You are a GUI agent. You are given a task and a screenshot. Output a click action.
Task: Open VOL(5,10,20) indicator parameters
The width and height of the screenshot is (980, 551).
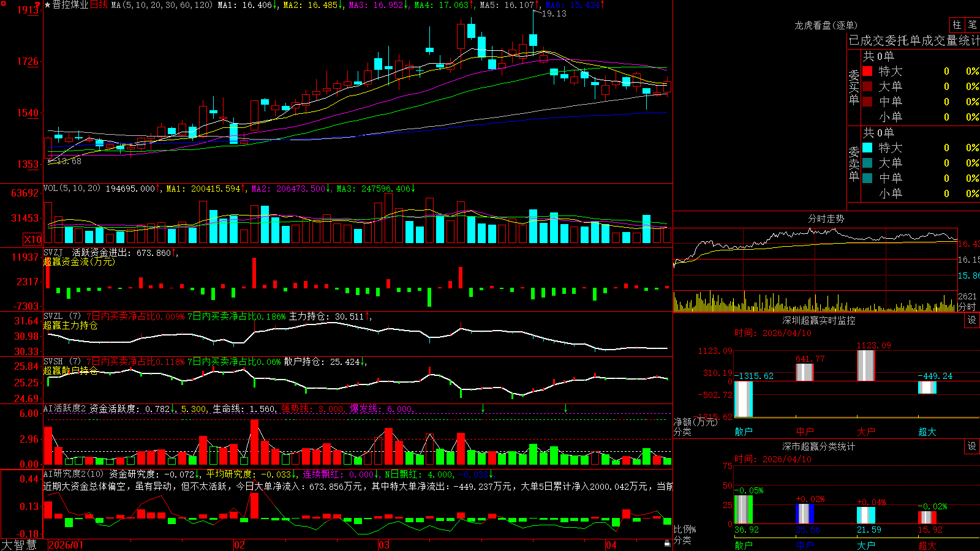[72, 189]
